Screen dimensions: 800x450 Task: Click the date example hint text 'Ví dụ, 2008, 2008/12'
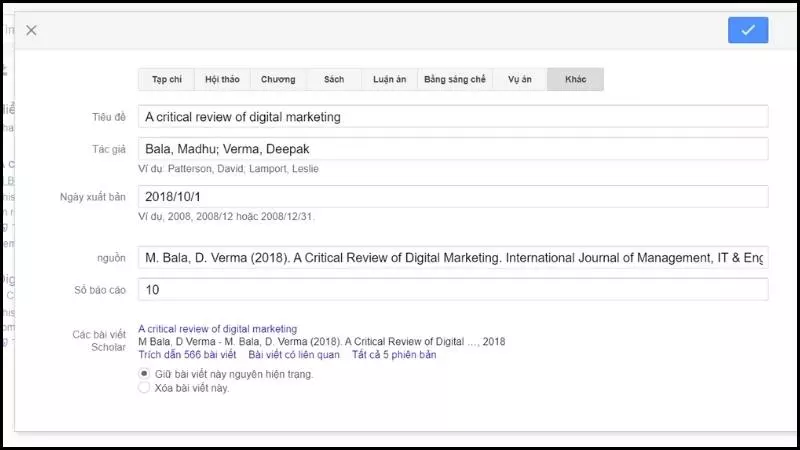227,217
